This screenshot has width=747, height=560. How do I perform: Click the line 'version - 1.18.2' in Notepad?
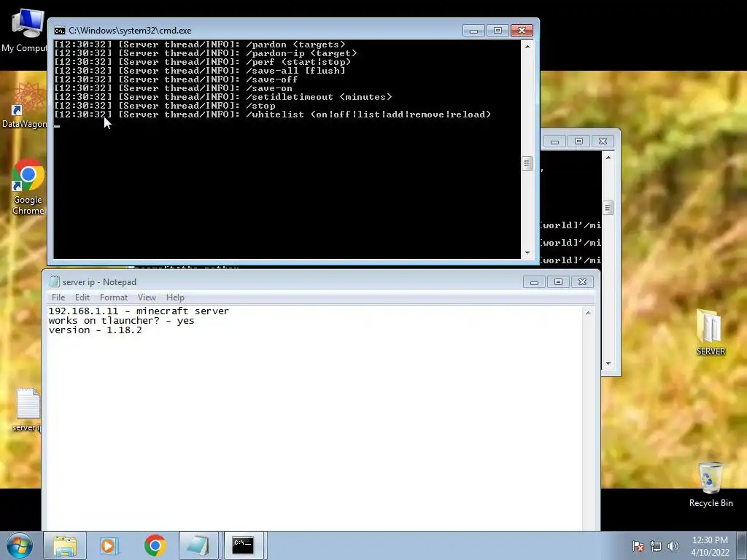[x=96, y=330]
